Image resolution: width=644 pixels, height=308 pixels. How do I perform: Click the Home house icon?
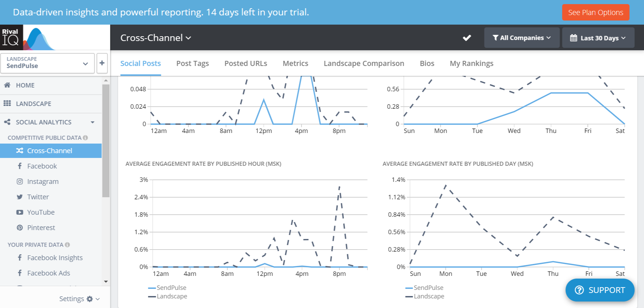[x=7, y=85]
